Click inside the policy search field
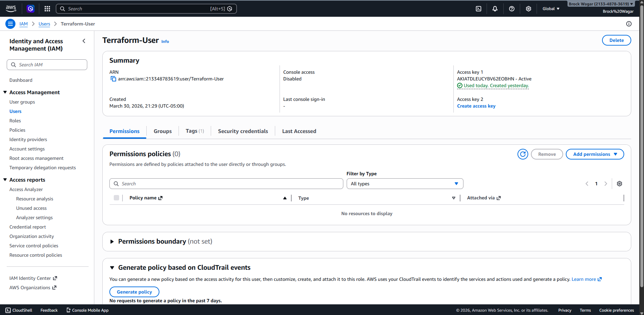The width and height of the screenshot is (644, 315). point(226,184)
